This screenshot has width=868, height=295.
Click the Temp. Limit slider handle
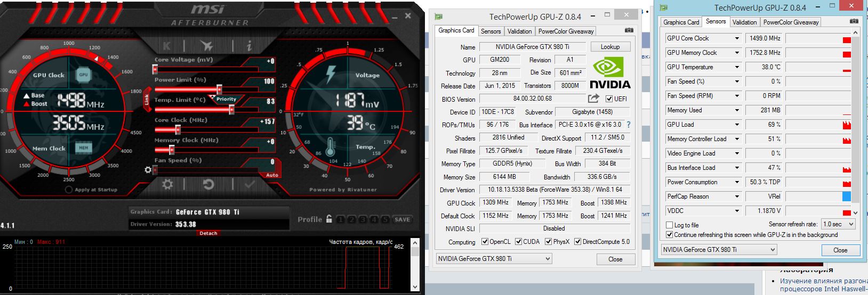(231, 110)
